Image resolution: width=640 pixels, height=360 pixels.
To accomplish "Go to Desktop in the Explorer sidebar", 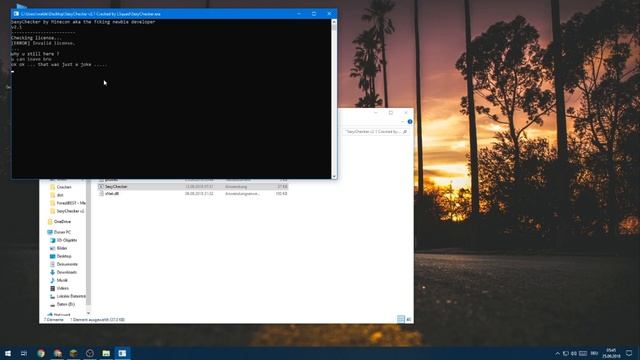I will tap(61, 256).
